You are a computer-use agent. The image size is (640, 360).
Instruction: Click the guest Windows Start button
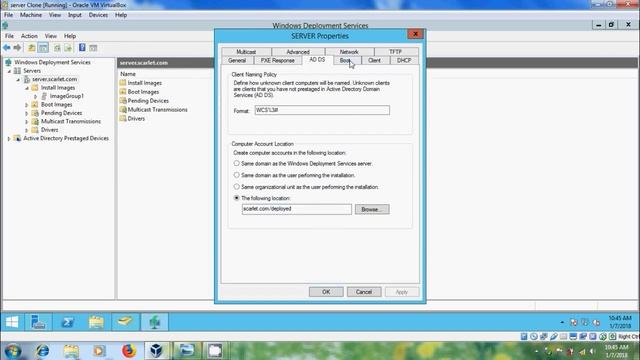pos(12,322)
